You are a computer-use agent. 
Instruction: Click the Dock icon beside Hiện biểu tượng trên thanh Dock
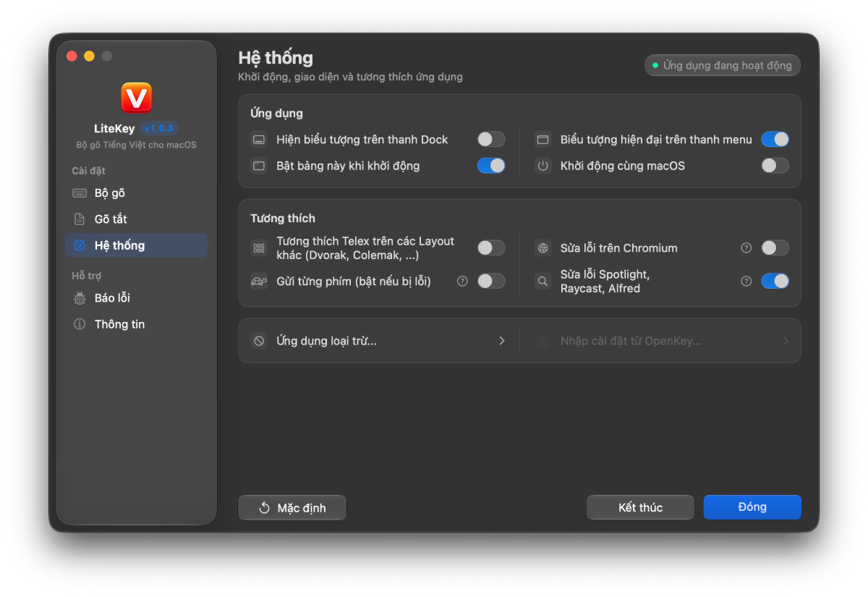(259, 140)
